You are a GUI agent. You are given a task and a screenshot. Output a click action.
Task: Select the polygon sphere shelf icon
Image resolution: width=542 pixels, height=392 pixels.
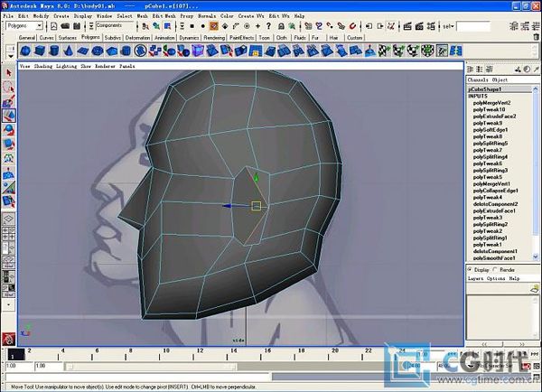coord(25,51)
